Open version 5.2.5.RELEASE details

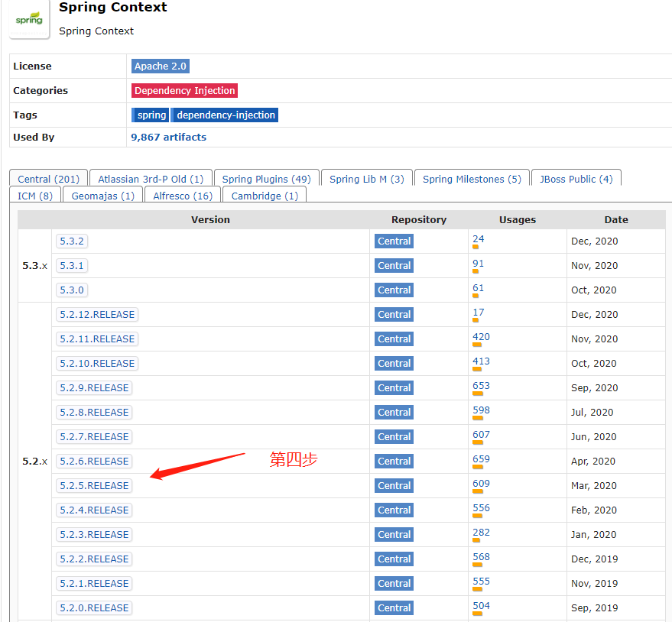pyautogui.click(x=93, y=485)
